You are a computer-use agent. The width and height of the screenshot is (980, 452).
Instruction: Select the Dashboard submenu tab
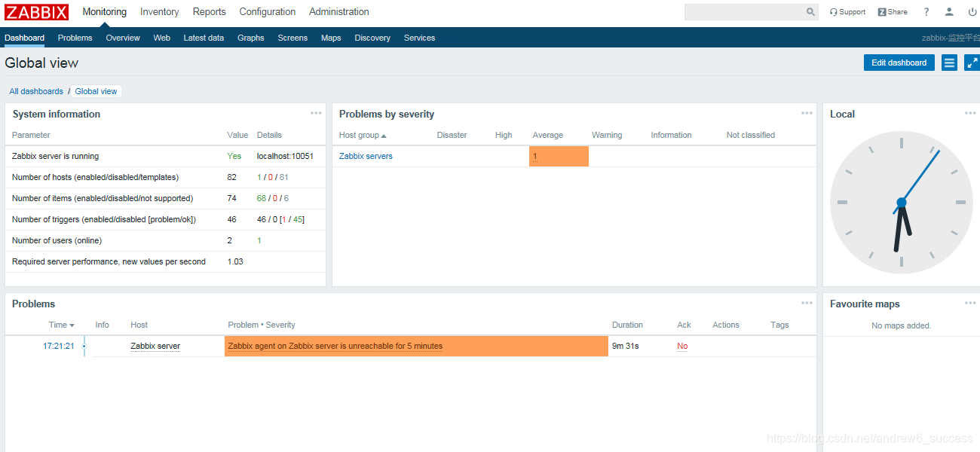(24, 38)
